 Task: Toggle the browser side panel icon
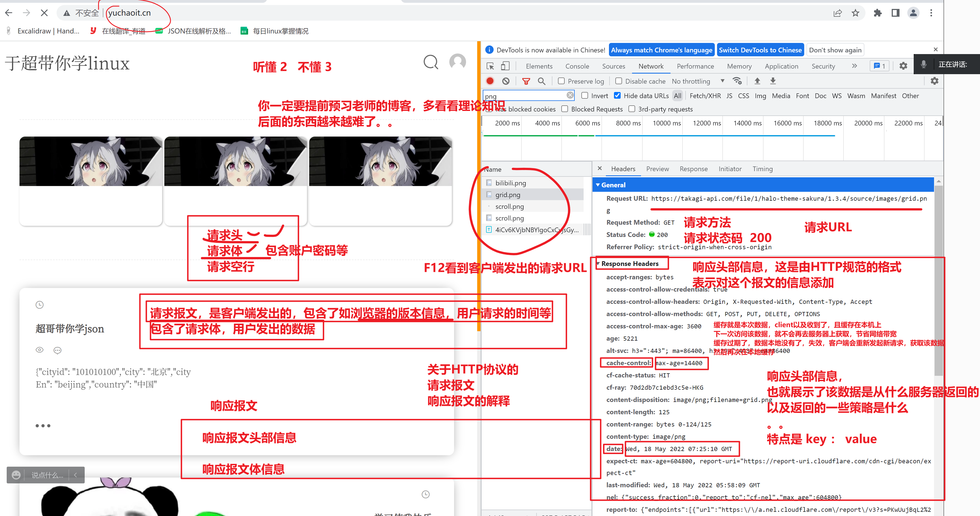point(896,13)
